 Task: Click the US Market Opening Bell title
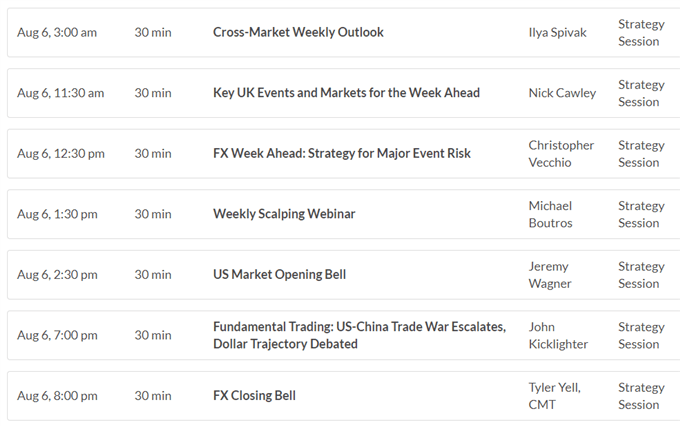click(279, 275)
